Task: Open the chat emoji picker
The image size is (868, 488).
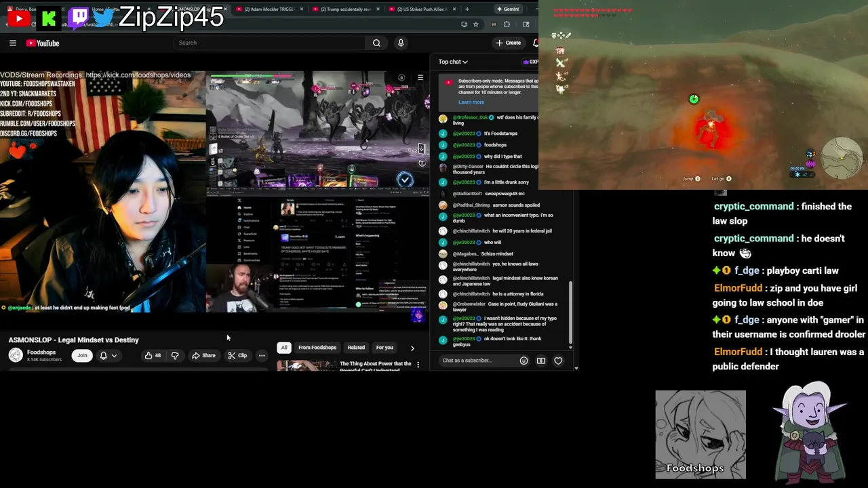Action: 524,361
